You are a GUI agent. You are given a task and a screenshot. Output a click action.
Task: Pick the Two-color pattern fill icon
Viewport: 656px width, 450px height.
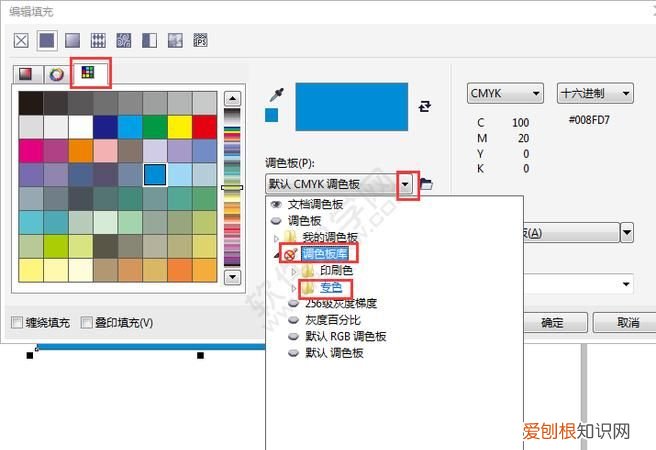(149, 41)
